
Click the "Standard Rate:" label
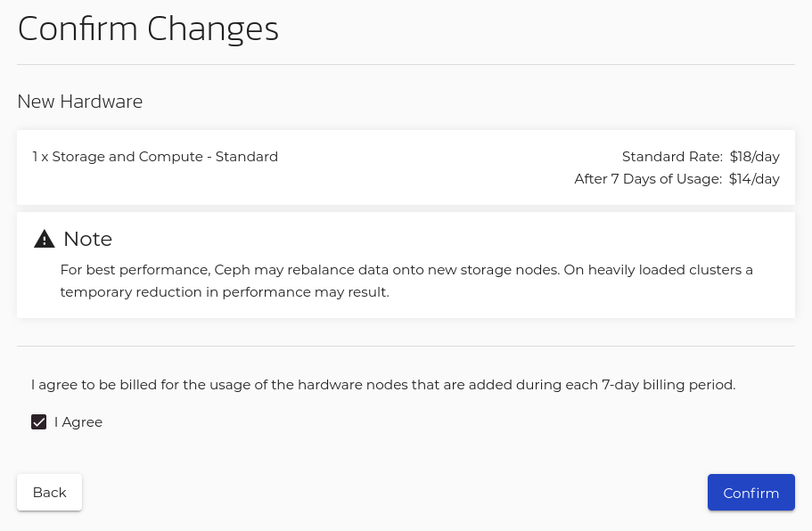point(672,157)
